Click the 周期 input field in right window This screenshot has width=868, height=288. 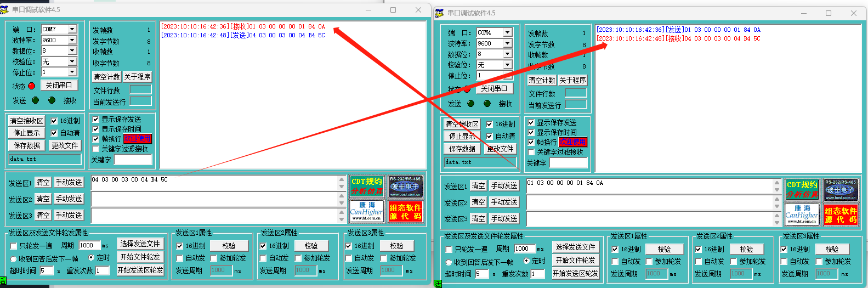[525, 249]
